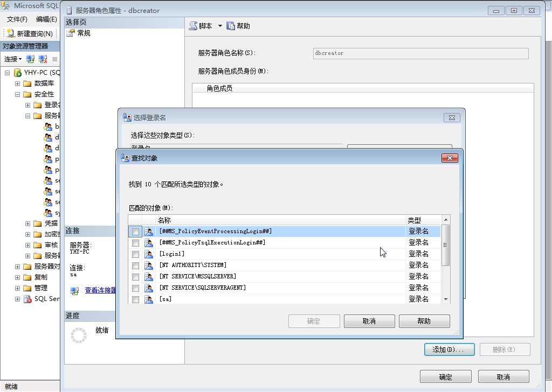Click login icon beside ##MS_PolicyTsqlExecutionLogin##
552x392 pixels.
click(x=149, y=243)
